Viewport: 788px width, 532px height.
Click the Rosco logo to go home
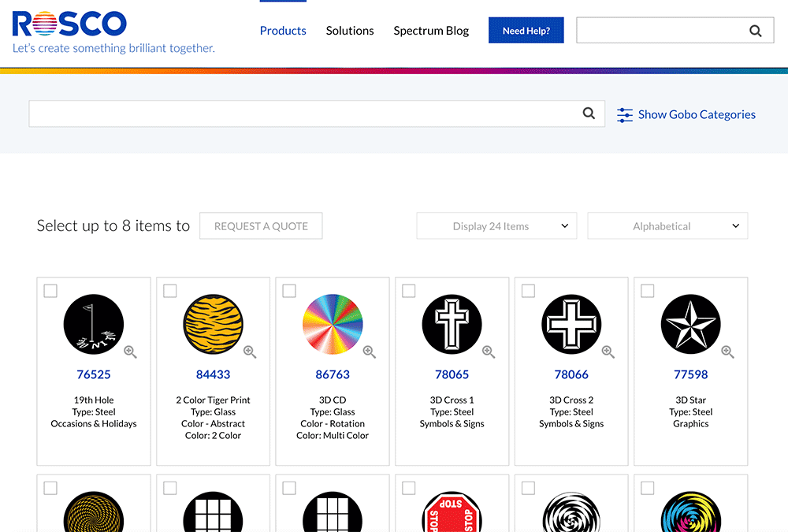point(69,24)
